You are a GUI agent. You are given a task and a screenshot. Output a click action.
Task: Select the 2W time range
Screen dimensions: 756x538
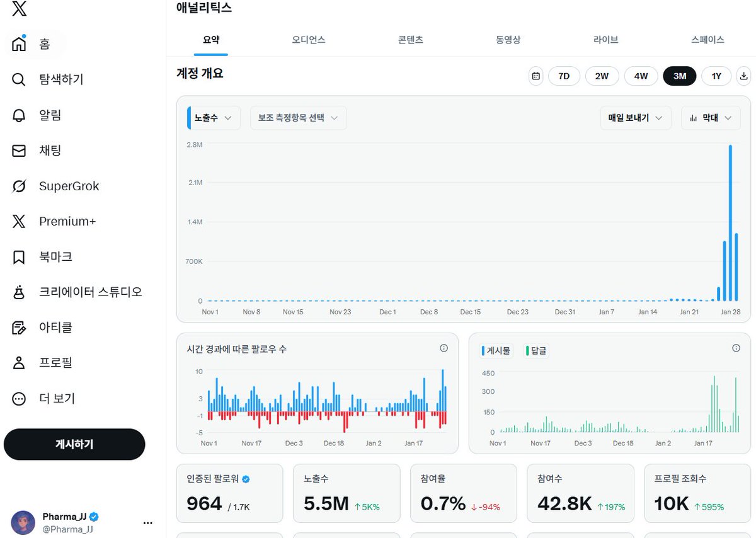602,76
